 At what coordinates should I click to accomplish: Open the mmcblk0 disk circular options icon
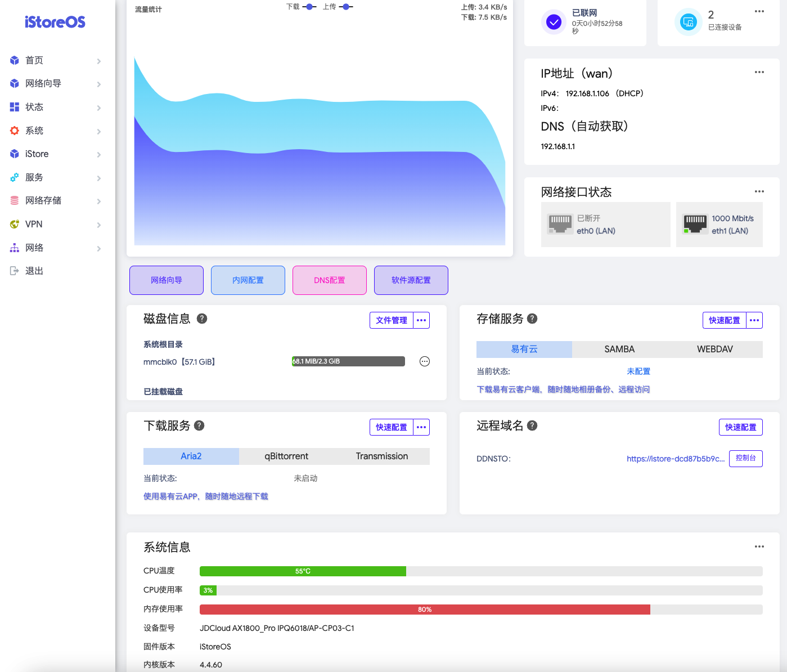coord(425,361)
